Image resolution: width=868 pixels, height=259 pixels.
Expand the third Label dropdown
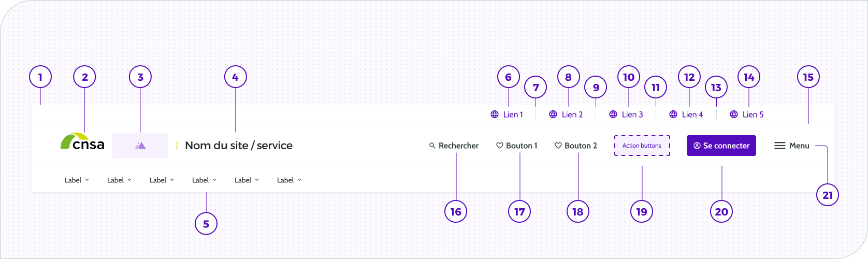pyautogui.click(x=162, y=180)
